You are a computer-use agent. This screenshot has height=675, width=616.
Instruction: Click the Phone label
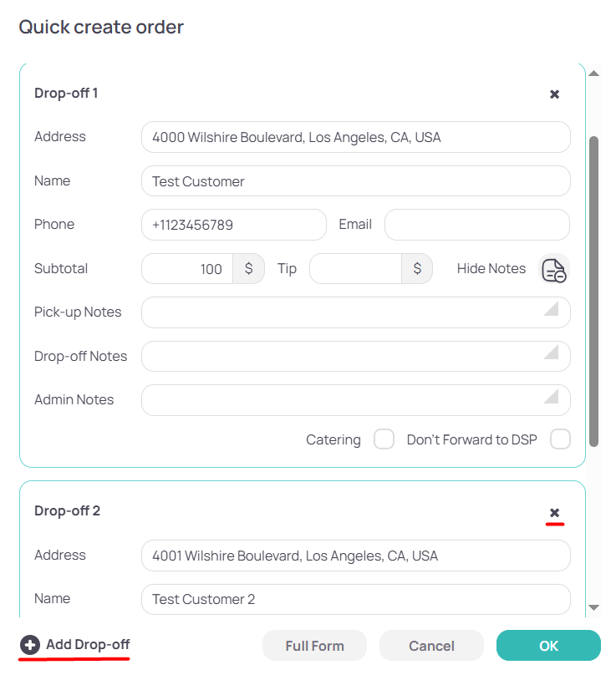(x=54, y=224)
